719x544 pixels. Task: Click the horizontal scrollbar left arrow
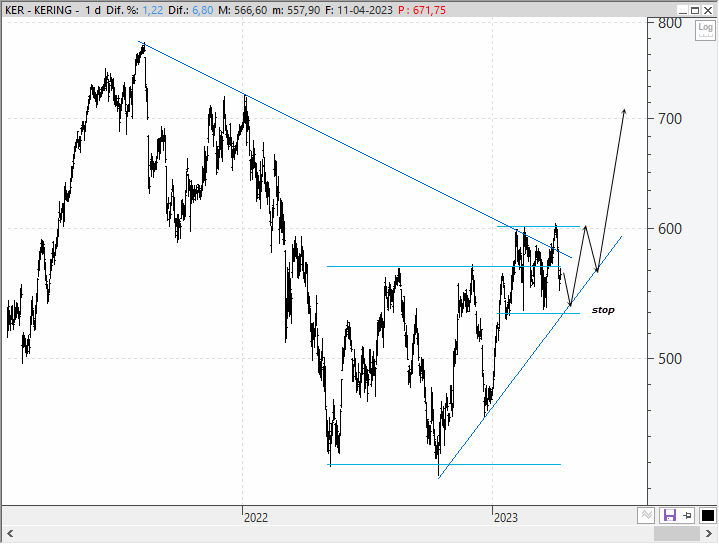10,534
